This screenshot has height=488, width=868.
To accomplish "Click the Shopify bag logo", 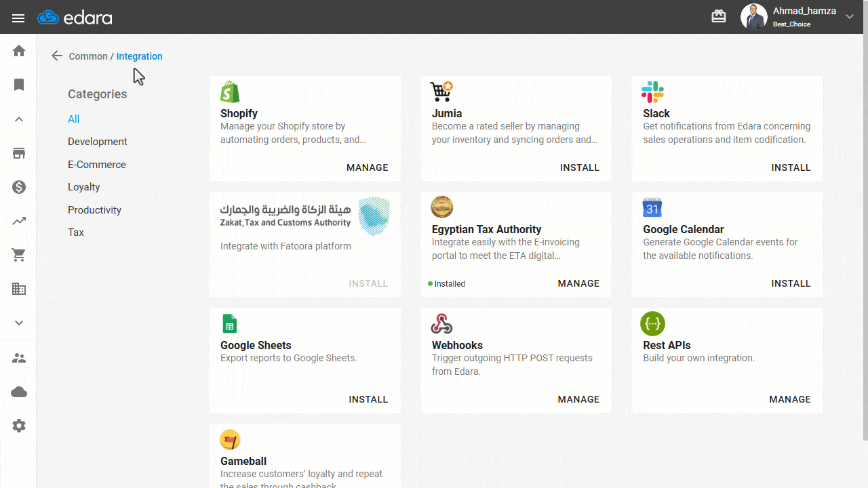I will tap(230, 91).
